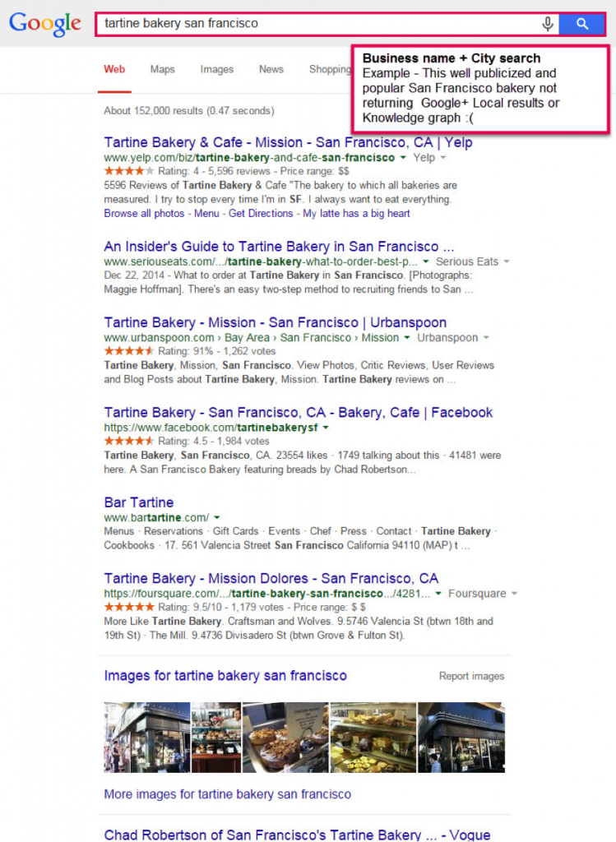616x842 pixels.
Task: Expand green arrow next to facebook.com URL
Action: 326,428
